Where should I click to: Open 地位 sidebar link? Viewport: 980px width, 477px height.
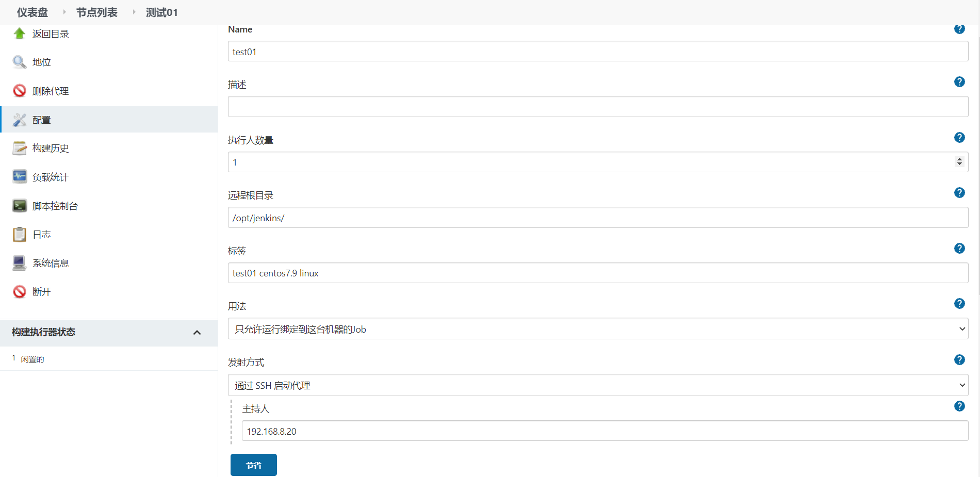point(42,62)
